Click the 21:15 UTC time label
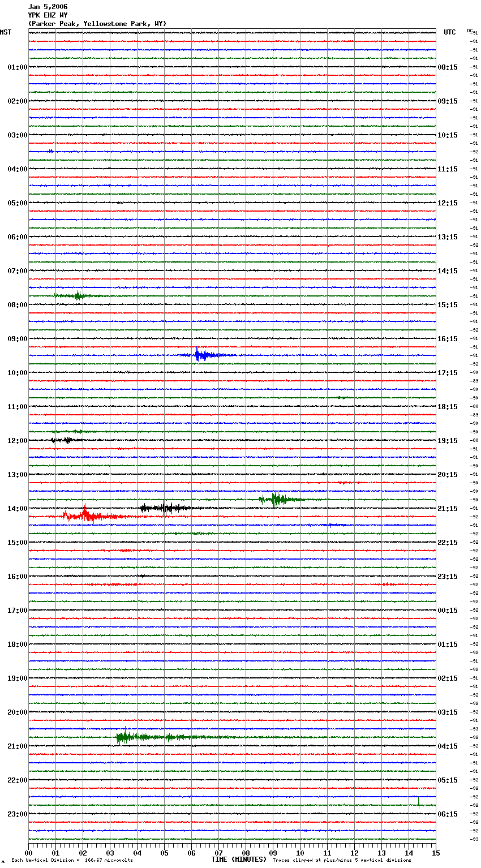481x868 pixels. tap(448, 509)
